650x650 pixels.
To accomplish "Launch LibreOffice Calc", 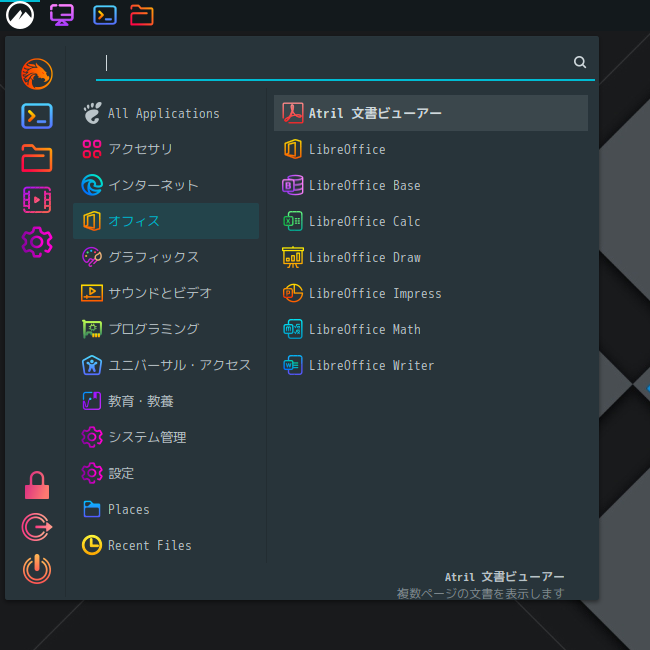I will pyautogui.click(x=431, y=221).
